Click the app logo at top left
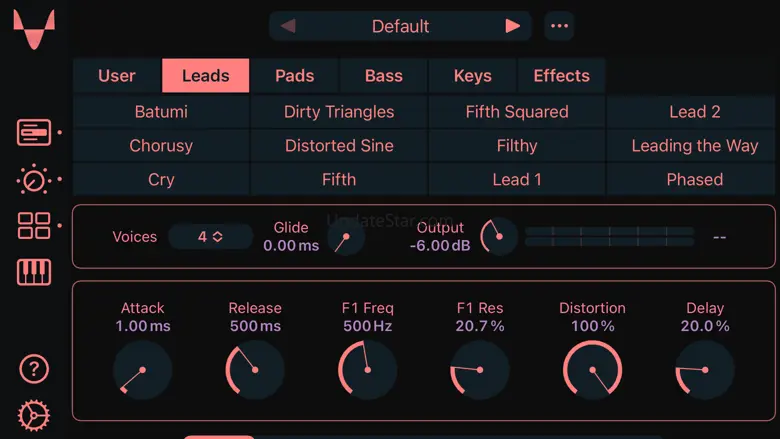The height and width of the screenshot is (439, 780). pyautogui.click(x=34, y=30)
